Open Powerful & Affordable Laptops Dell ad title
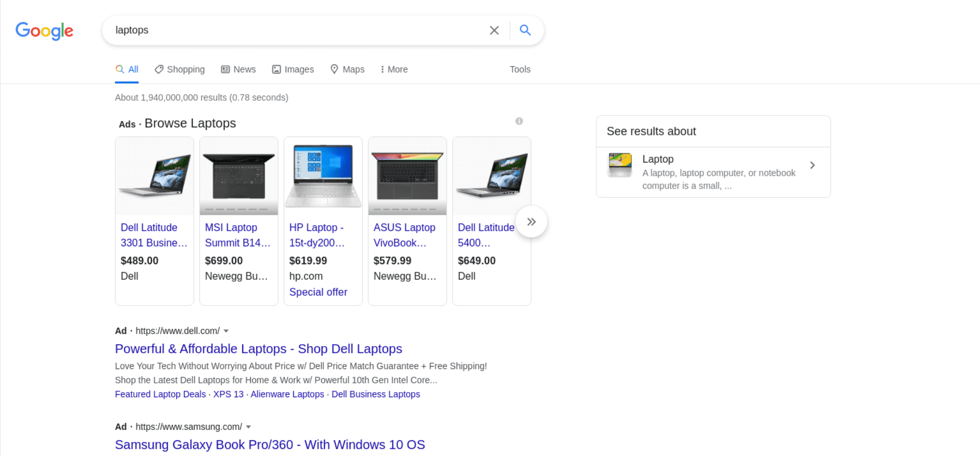The height and width of the screenshot is (456, 980). pyautogui.click(x=259, y=349)
